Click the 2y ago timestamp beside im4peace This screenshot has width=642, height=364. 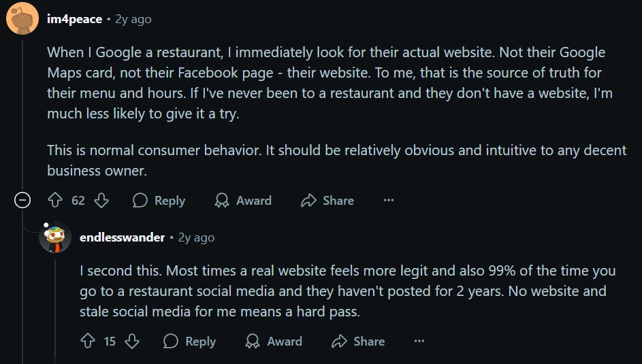coord(133,19)
